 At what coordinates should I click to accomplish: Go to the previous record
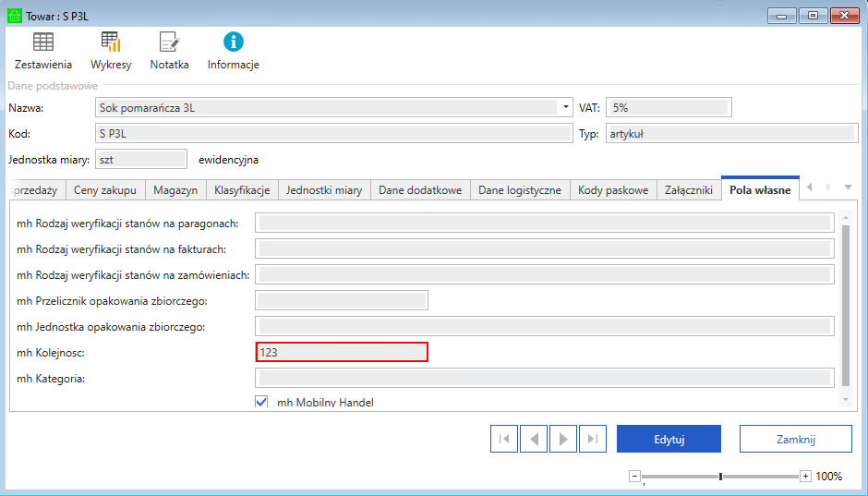534,440
